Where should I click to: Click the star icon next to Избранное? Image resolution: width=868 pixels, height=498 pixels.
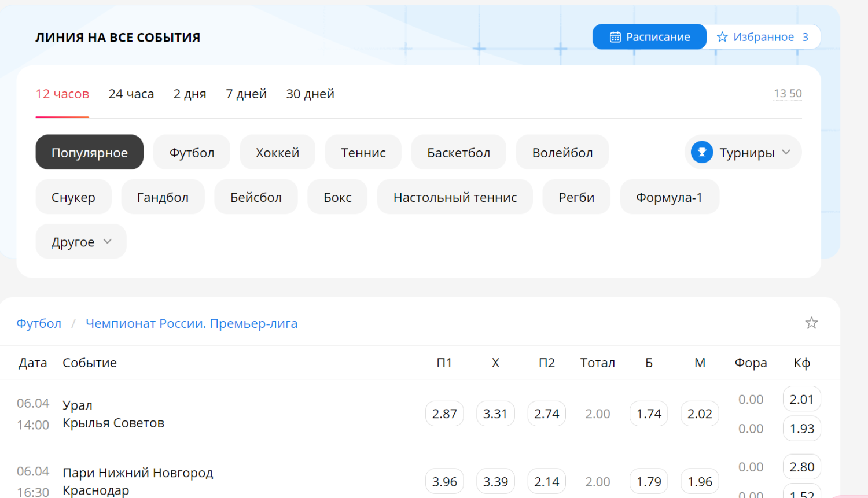click(722, 37)
